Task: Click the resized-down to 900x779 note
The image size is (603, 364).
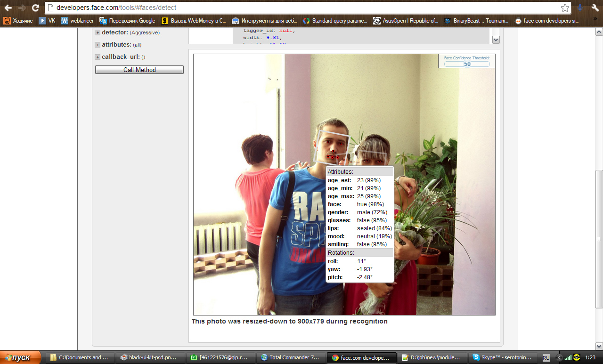Action: [x=289, y=321]
